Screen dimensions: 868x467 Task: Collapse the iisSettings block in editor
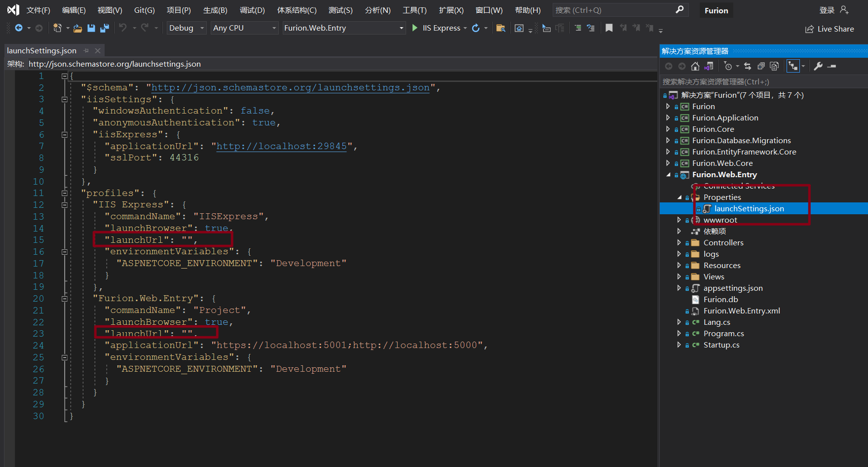(x=64, y=99)
